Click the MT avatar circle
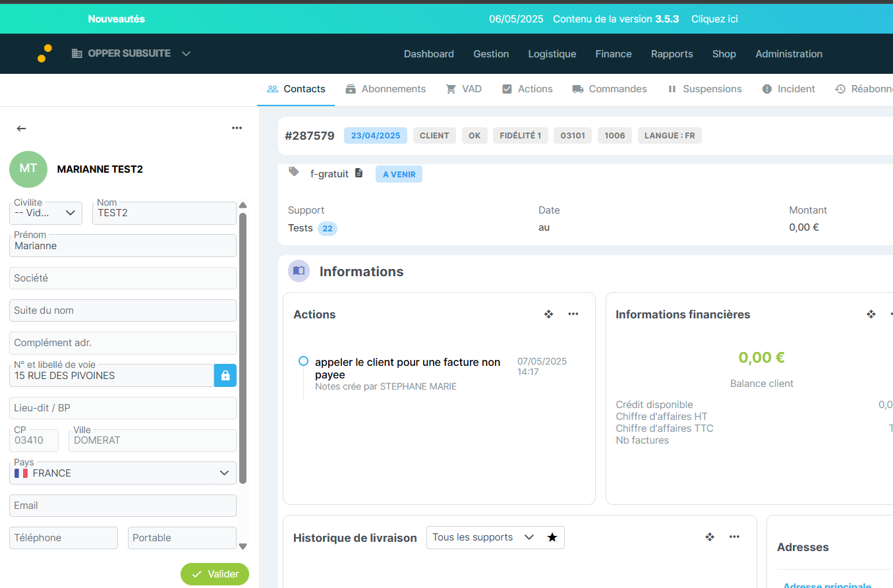893x588 pixels. 28,169
